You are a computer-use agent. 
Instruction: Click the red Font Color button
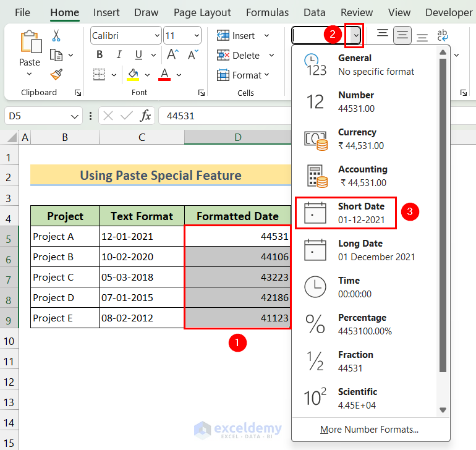[x=164, y=74]
